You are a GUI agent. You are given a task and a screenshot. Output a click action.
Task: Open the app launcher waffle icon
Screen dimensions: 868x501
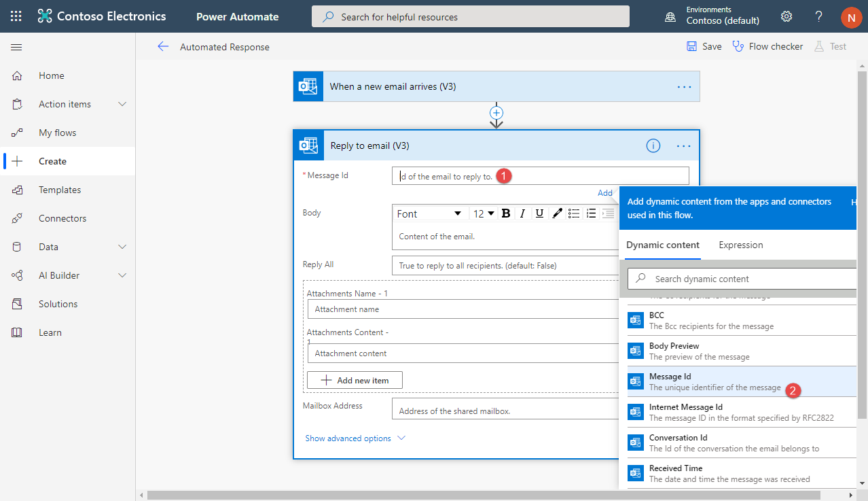[16, 16]
